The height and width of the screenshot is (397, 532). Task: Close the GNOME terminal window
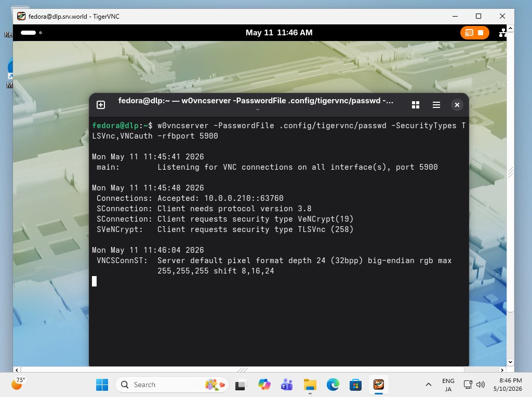(x=457, y=105)
